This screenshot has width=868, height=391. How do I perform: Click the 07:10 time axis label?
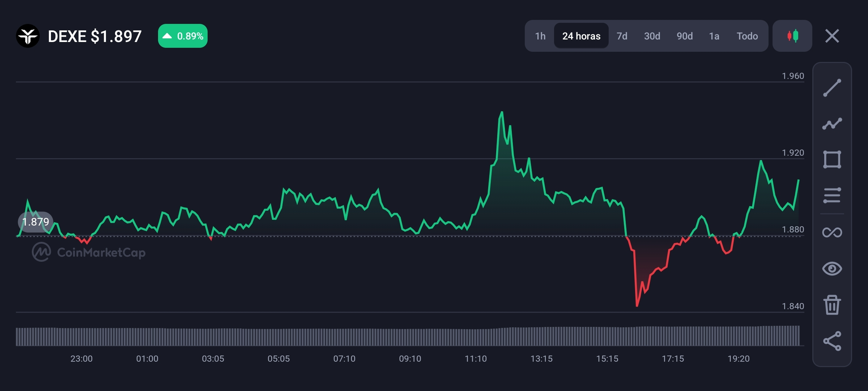pos(344,359)
